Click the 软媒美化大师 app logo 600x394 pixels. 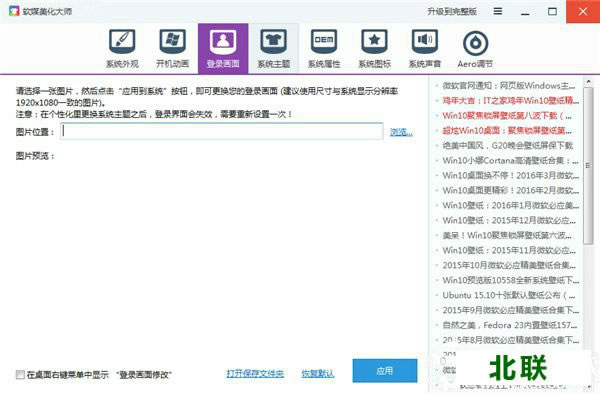click(x=14, y=11)
